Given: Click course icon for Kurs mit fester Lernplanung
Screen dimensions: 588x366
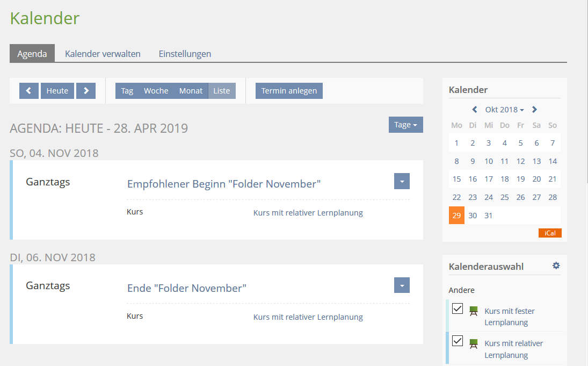Looking at the screenshot, I should tap(473, 311).
